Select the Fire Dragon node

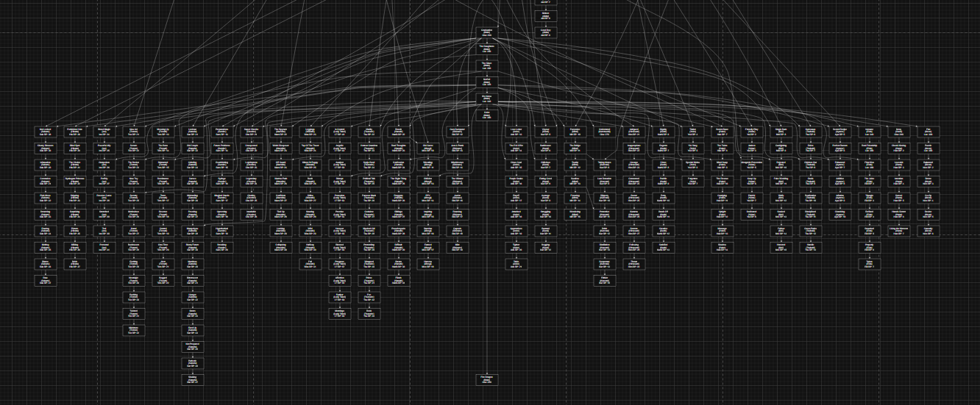486,379
